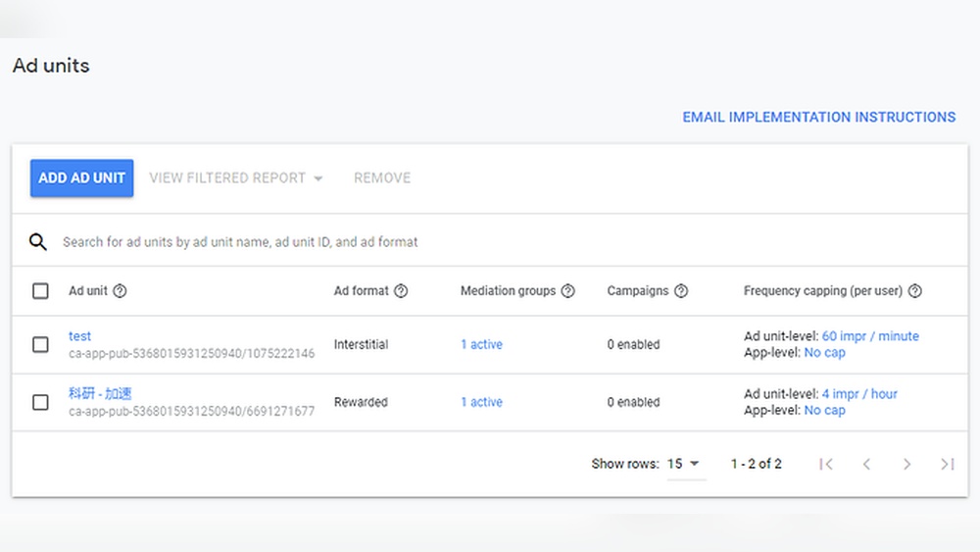Check the box for the test ad unit
This screenshot has height=552, width=980.
pyautogui.click(x=40, y=344)
